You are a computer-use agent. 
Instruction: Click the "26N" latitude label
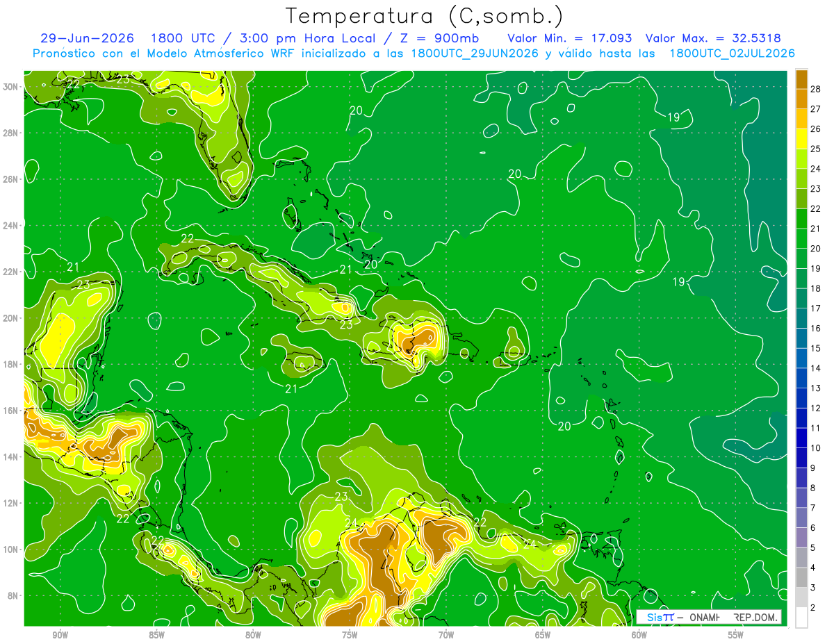click(11, 179)
